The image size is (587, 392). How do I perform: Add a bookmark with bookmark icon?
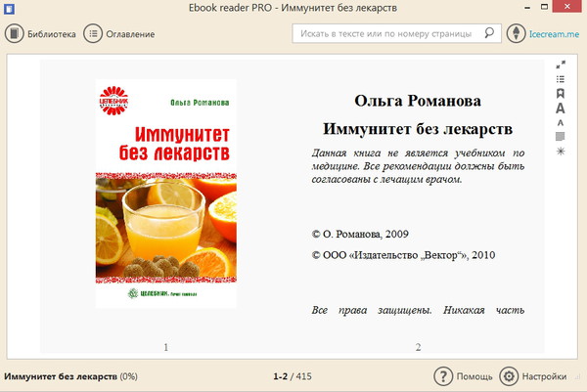pyautogui.click(x=561, y=94)
